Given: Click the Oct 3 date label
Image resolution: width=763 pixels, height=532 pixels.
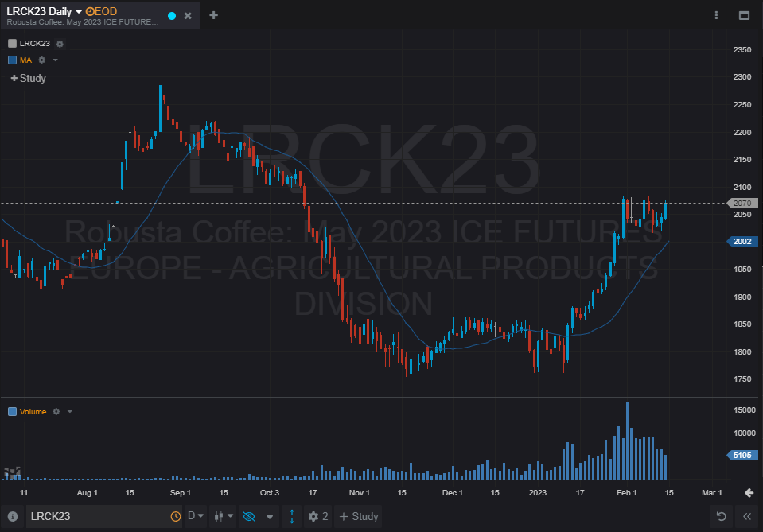Looking at the screenshot, I should pos(270,492).
